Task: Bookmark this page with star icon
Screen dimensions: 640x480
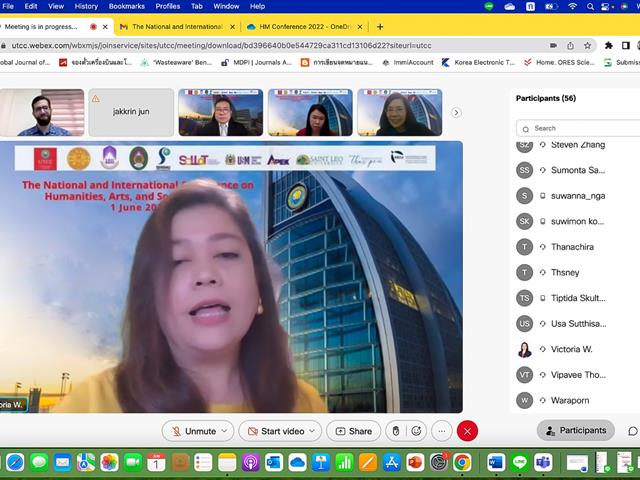Action: 587,45
